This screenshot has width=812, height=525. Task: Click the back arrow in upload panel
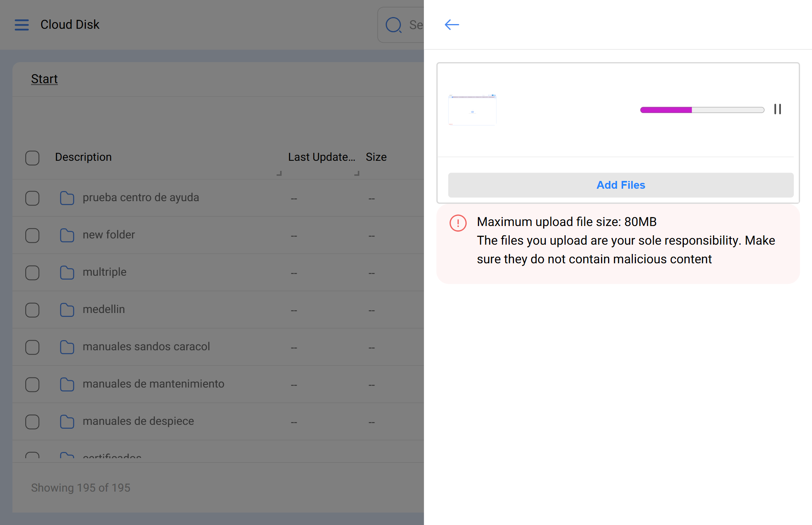point(452,24)
